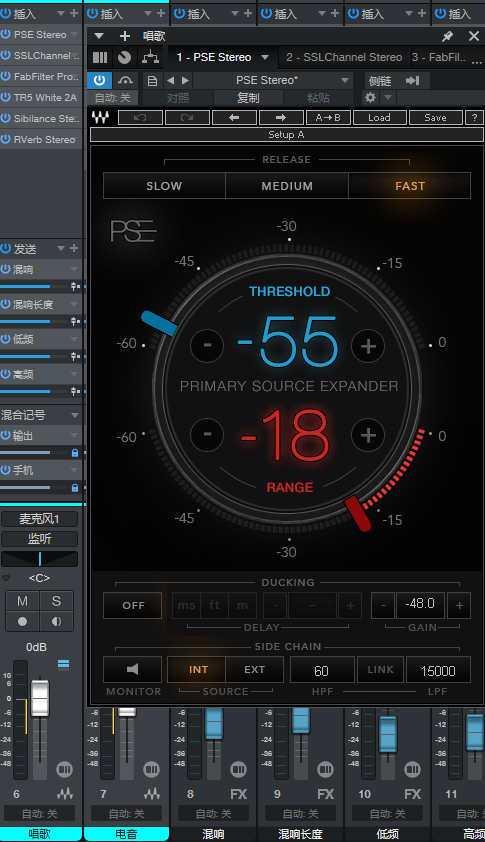Image resolution: width=485 pixels, height=842 pixels.
Task: Click the channel editor columns icon
Action: [100, 57]
